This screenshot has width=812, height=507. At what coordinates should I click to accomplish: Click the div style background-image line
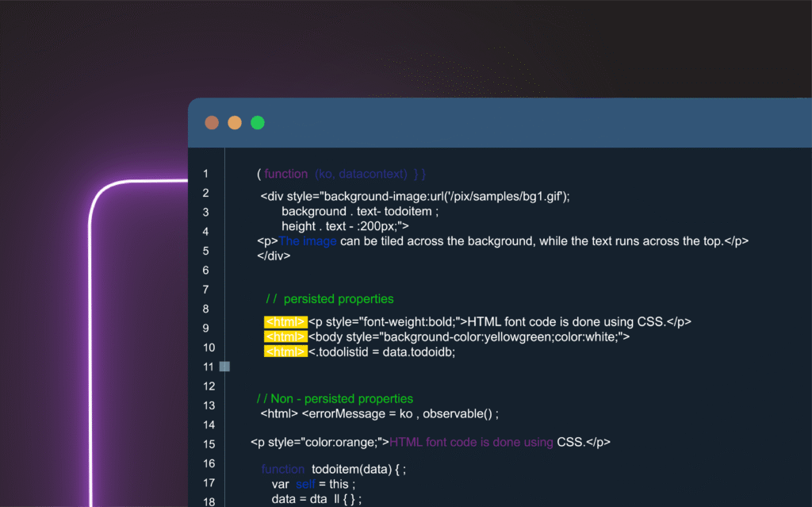[415, 197]
